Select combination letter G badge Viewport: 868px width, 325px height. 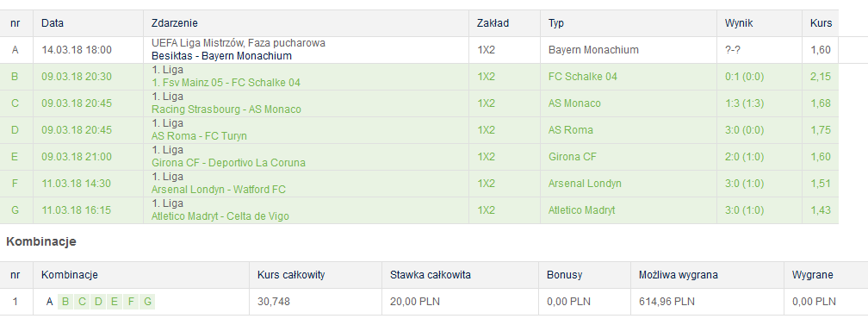point(147,302)
